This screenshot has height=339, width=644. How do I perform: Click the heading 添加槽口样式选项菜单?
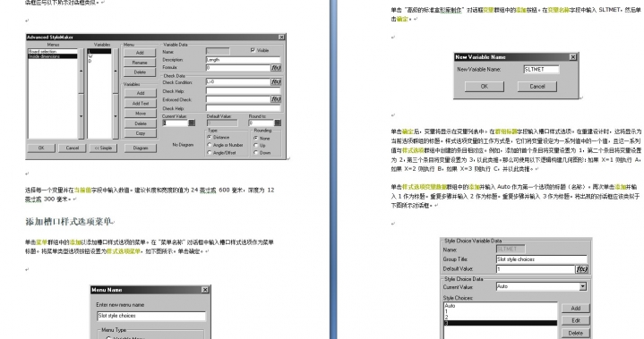click(69, 222)
